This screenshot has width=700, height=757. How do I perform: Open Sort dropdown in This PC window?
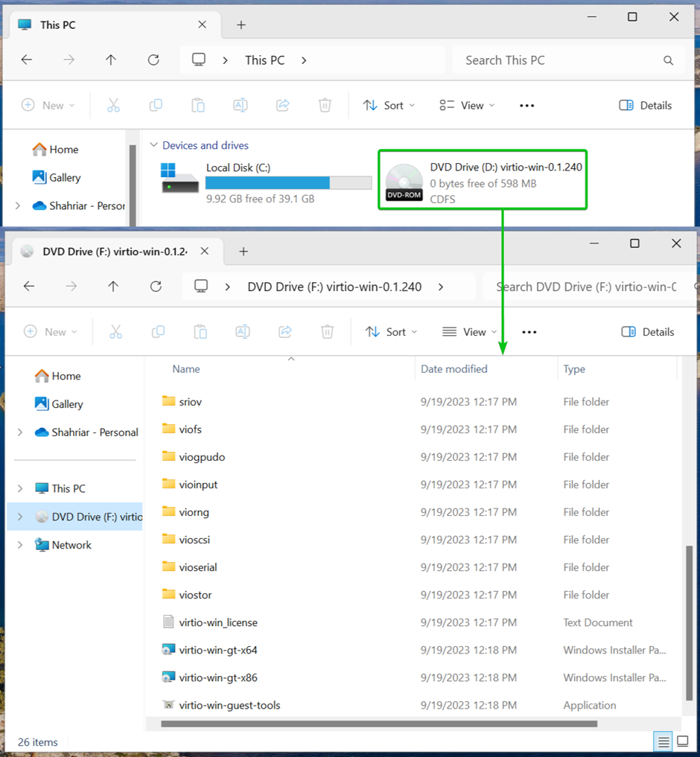tap(389, 105)
